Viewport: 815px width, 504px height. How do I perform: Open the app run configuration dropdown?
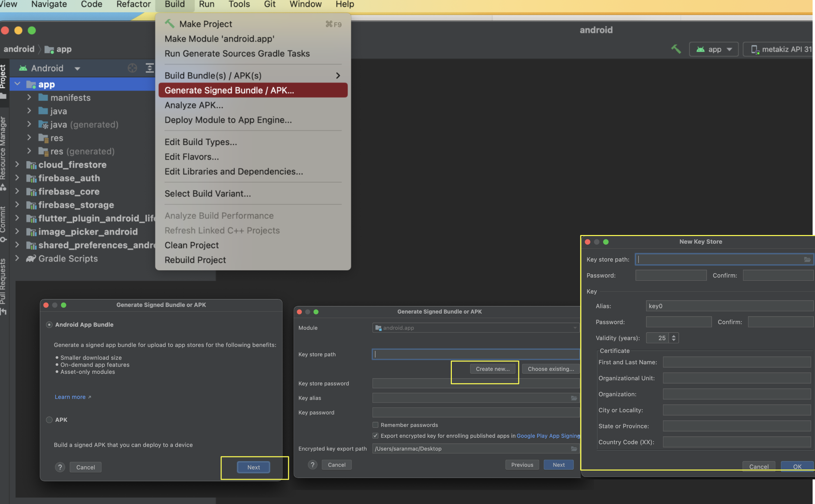(x=714, y=49)
